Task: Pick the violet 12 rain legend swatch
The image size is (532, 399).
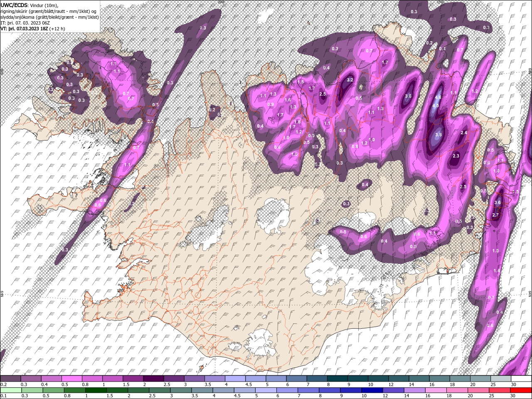Action: point(394,390)
